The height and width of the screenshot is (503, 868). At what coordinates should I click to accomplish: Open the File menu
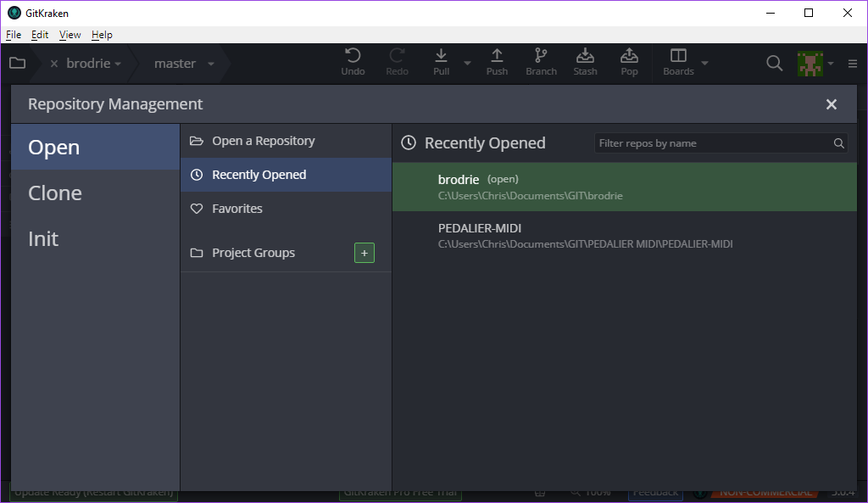14,34
